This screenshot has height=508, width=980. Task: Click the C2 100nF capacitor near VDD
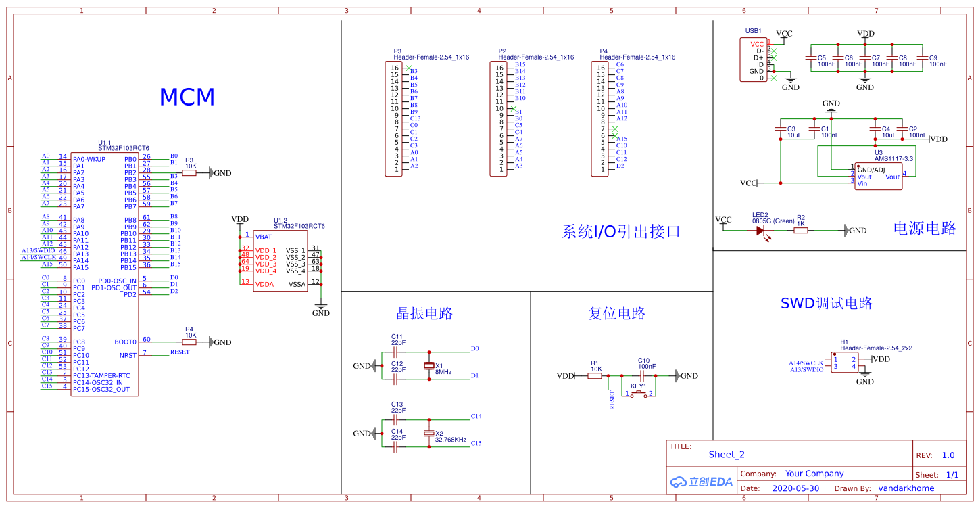click(x=902, y=129)
